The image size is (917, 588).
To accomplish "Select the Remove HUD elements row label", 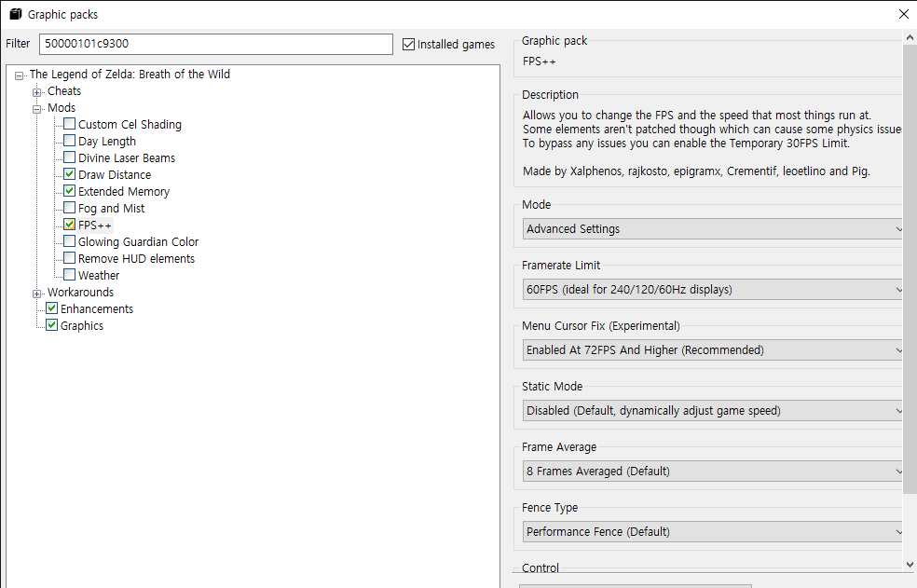I will (136, 259).
